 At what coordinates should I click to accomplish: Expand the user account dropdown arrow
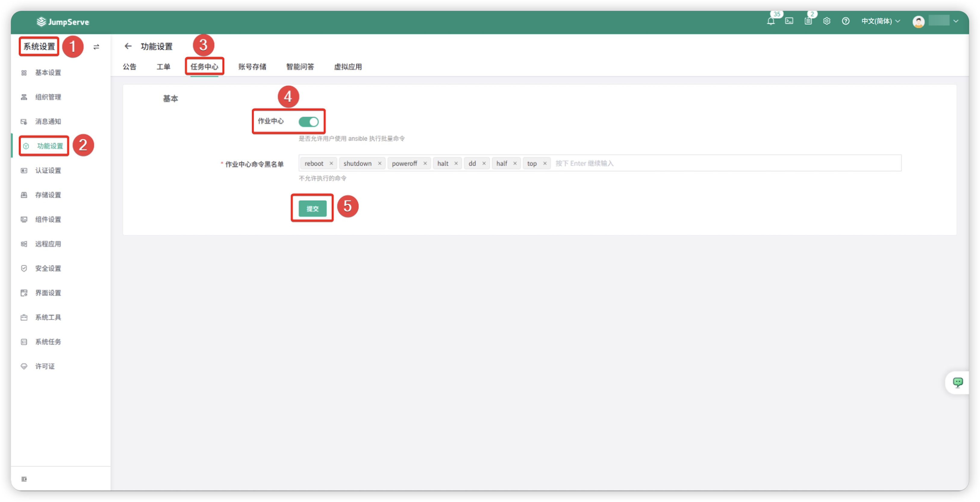(955, 21)
